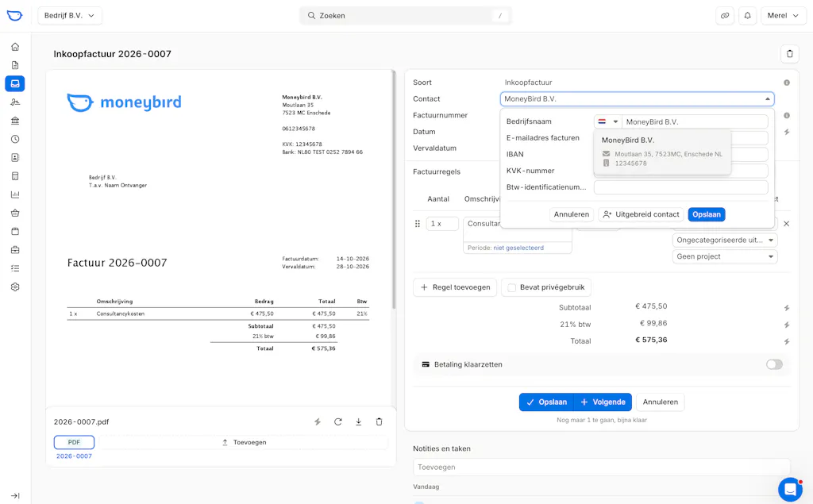Click Toevoegen upload button
Screen dimensions: 813x504
(244, 442)
